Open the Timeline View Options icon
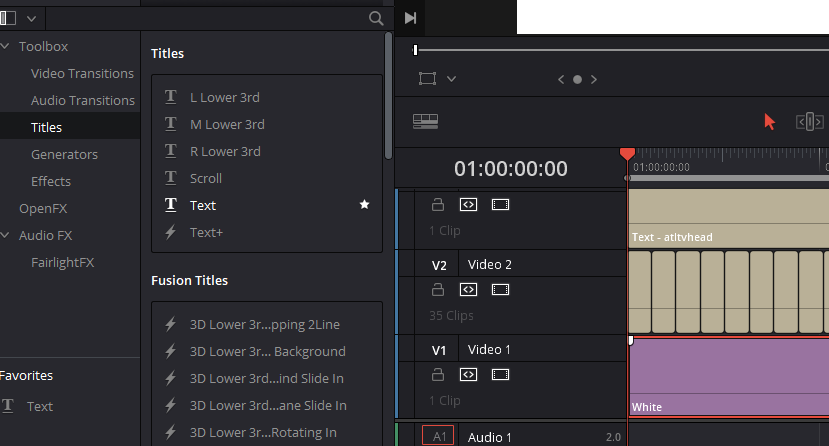 click(x=426, y=121)
